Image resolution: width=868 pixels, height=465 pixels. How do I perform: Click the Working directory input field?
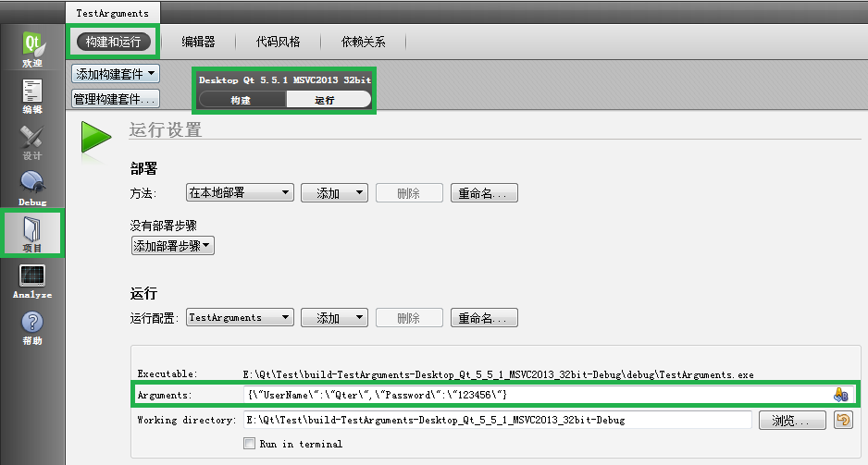point(498,420)
